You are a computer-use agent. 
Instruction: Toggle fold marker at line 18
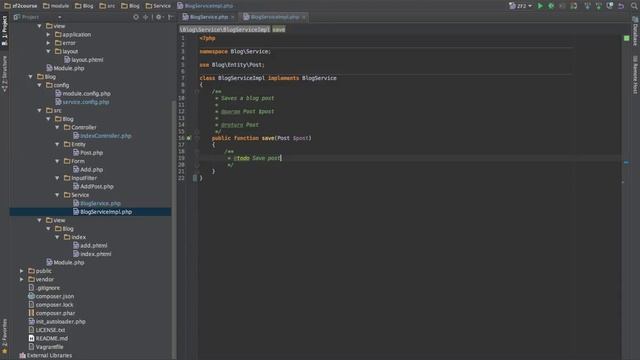197,151
